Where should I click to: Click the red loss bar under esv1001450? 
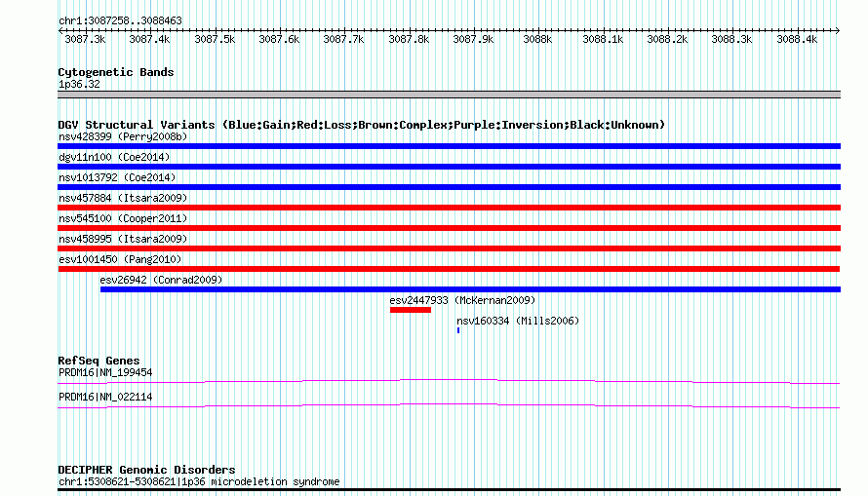point(449,269)
